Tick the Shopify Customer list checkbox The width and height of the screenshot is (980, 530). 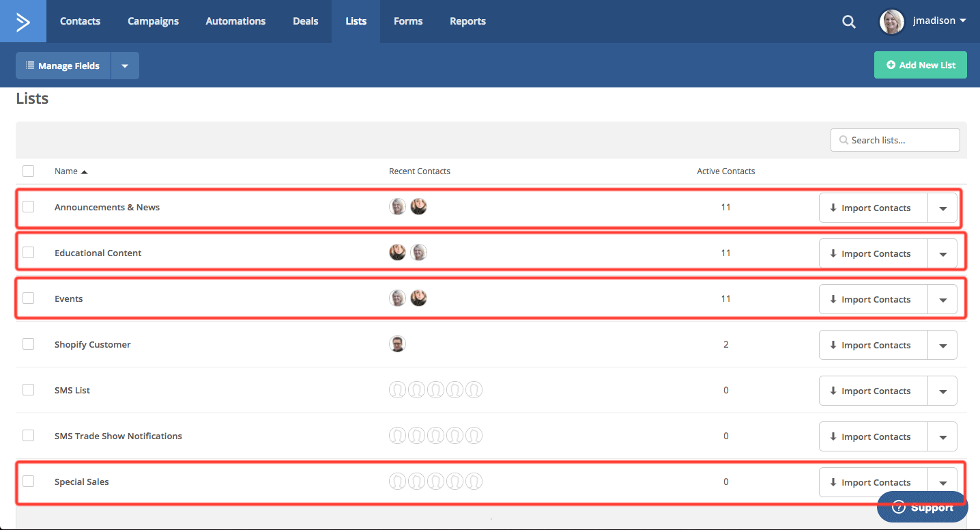pyautogui.click(x=28, y=344)
